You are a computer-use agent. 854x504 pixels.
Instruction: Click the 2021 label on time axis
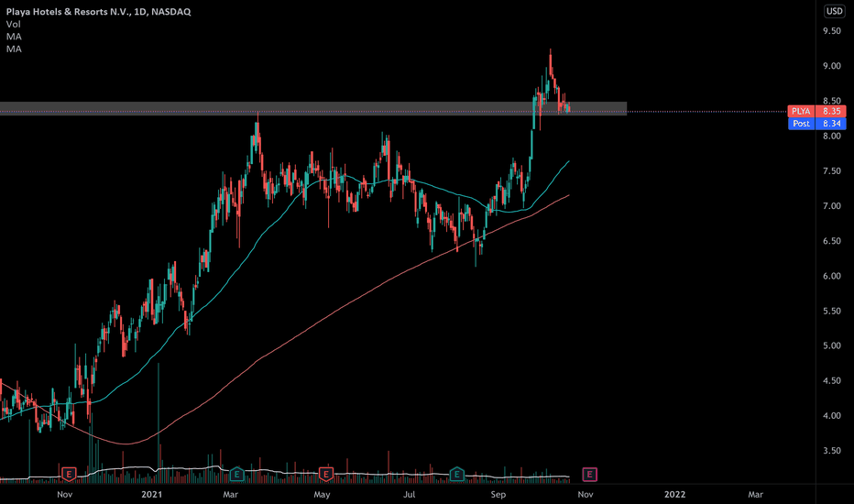coord(152,494)
